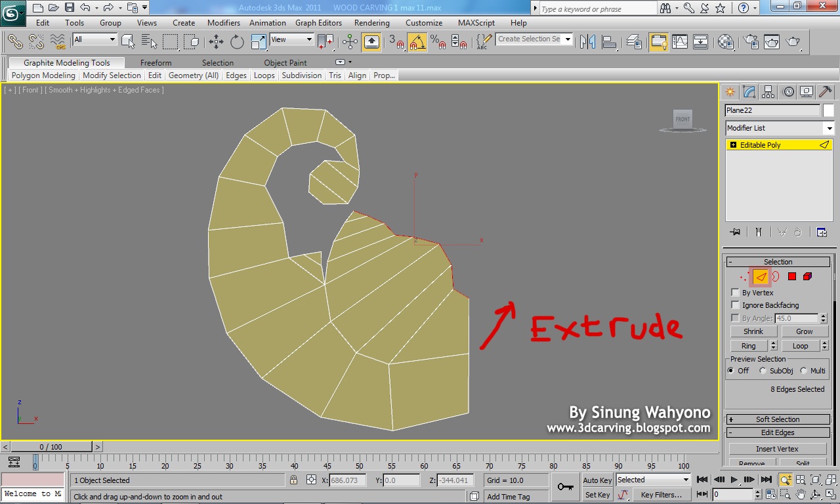
Task: Click the Key Filters button
Action: (x=661, y=494)
